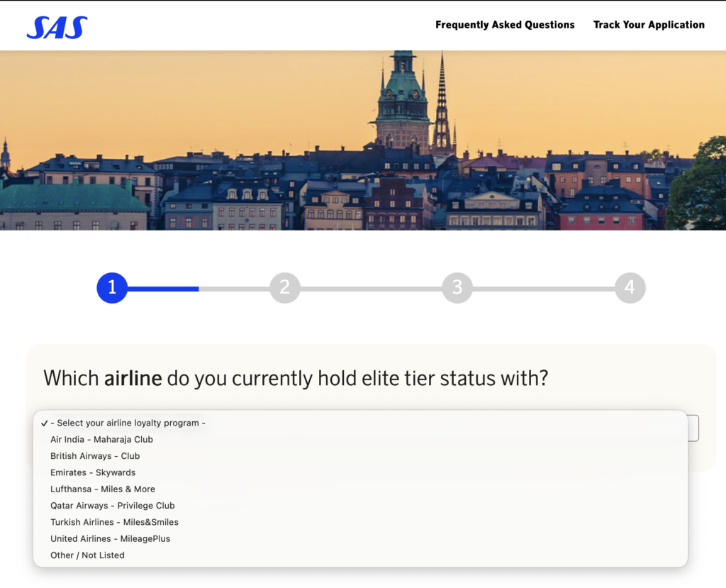This screenshot has height=588, width=726.
Task: Click the blue progress bar segment
Action: [163, 289]
